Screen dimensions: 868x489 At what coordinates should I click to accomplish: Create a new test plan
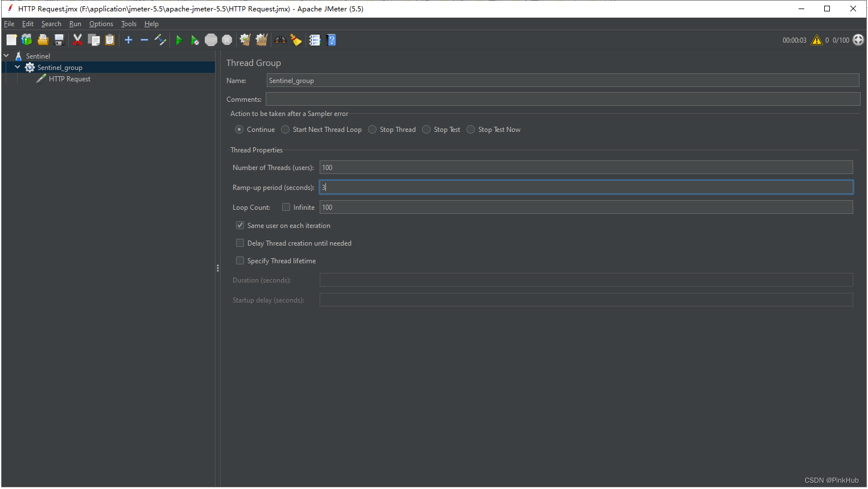11,40
